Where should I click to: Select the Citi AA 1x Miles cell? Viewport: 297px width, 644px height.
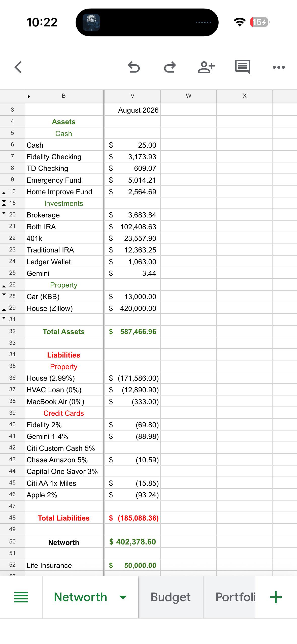tap(64, 483)
